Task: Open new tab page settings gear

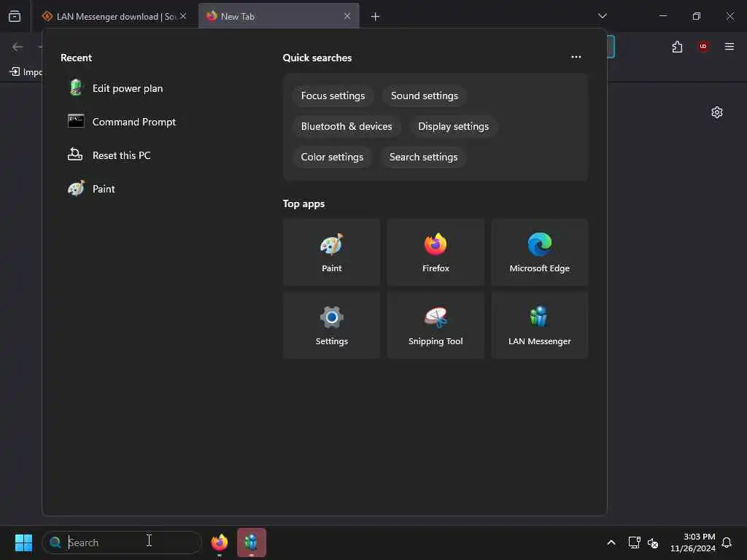Action: tap(716, 112)
